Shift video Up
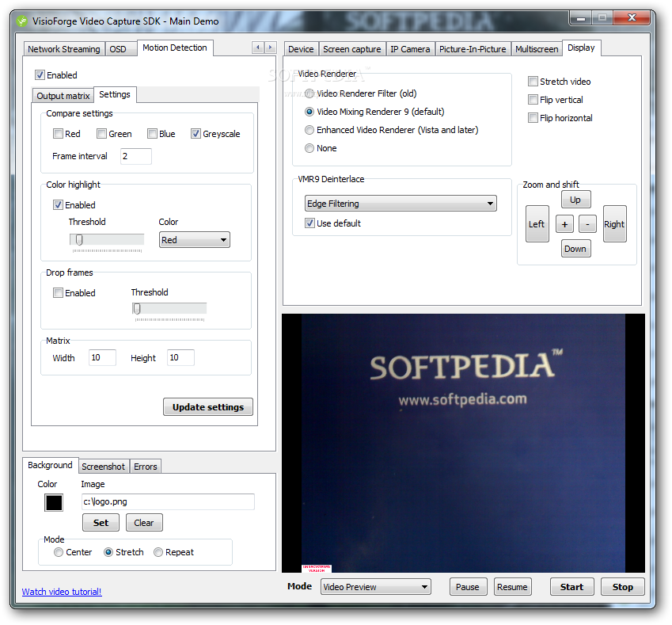Viewport: 672px width, 625px height. (575, 200)
